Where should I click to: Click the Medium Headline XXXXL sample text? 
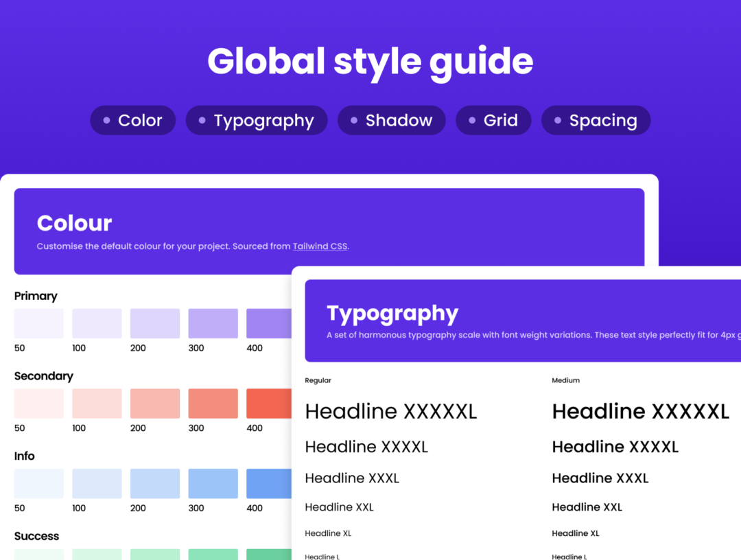click(615, 447)
